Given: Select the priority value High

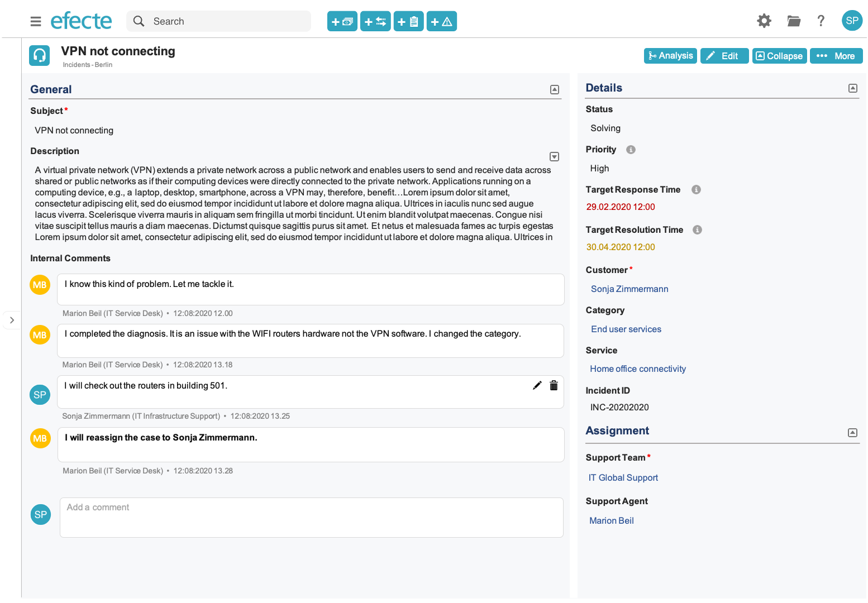Looking at the screenshot, I should coord(599,169).
